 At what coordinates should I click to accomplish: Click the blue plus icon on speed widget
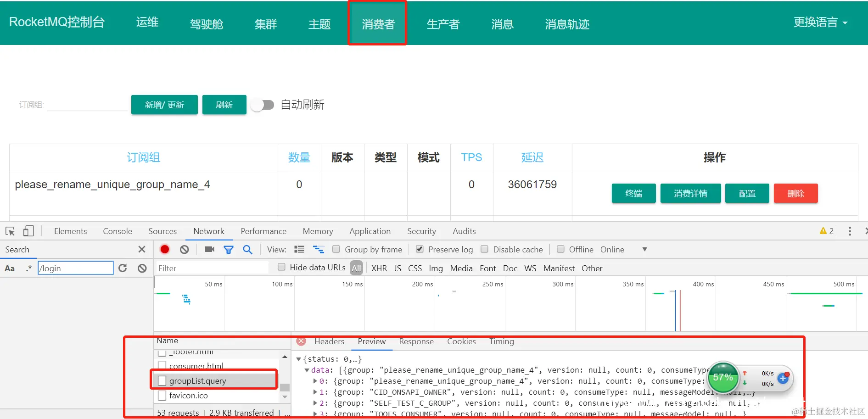point(783,379)
